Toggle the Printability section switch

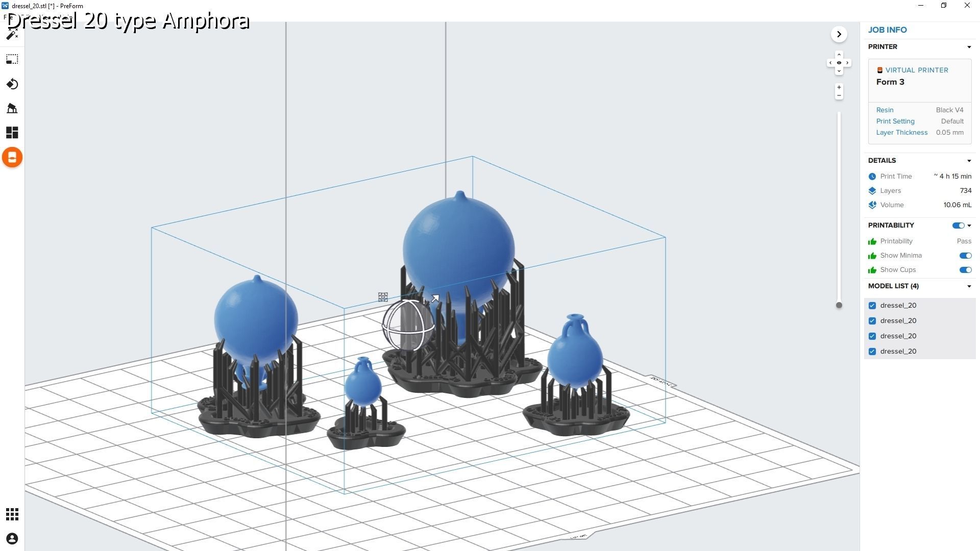[958, 226]
